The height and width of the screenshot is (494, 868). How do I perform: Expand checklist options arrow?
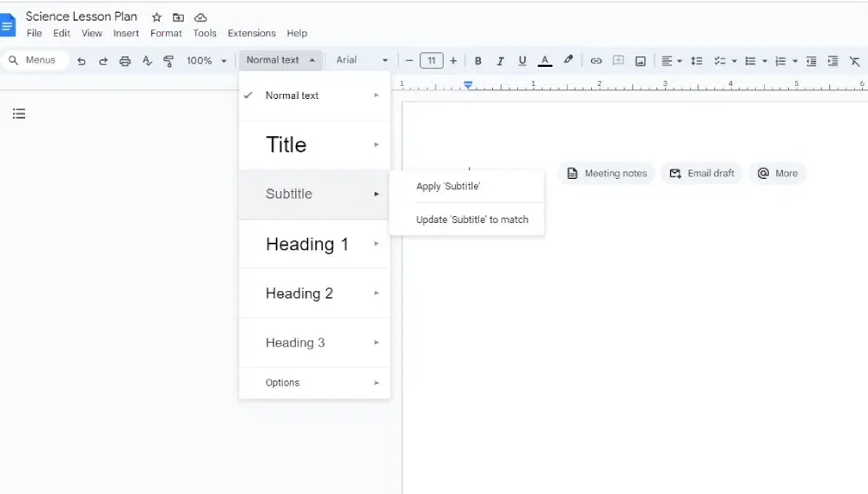[734, 61]
